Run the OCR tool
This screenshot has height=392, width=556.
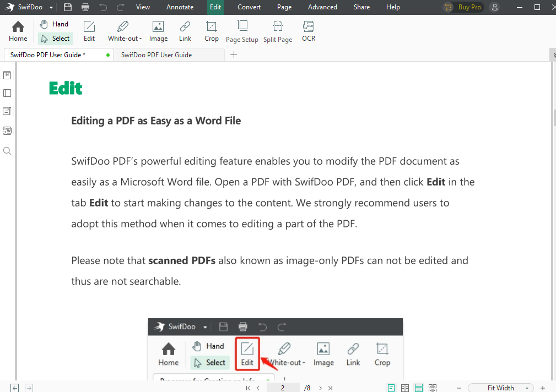coord(309,31)
